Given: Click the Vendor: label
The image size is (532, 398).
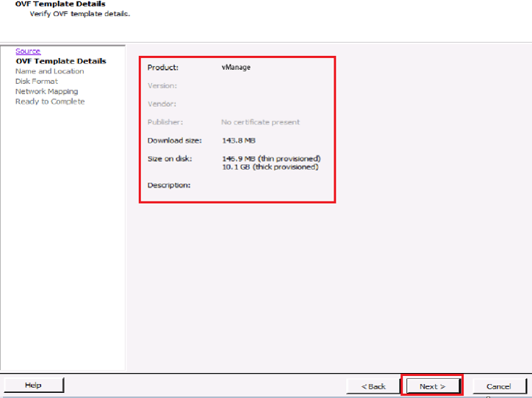Looking at the screenshot, I should pos(162,104).
